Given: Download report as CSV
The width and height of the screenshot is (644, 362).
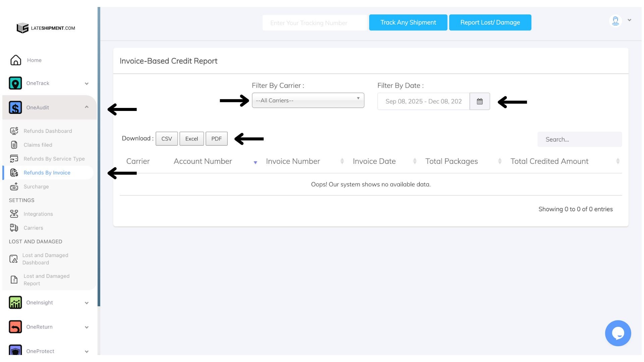Looking at the screenshot, I should coord(166,139).
